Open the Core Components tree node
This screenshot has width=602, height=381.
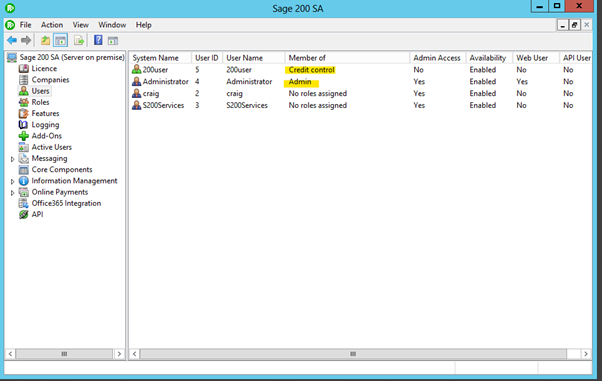(62, 169)
